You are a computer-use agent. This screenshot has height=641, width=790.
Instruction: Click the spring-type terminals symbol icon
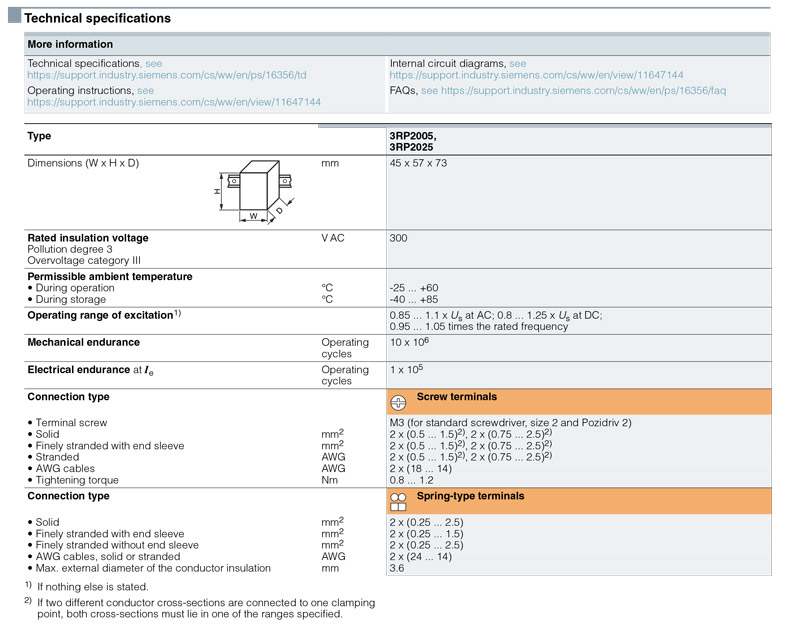coord(398,501)
